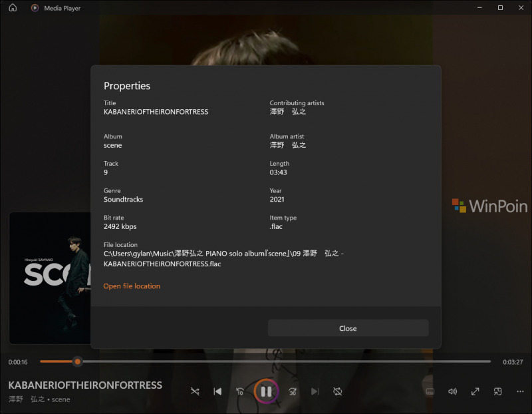Viewport: 532px width, 414px height.
Task: Toggle repeat mode
Action: point(338,391)
